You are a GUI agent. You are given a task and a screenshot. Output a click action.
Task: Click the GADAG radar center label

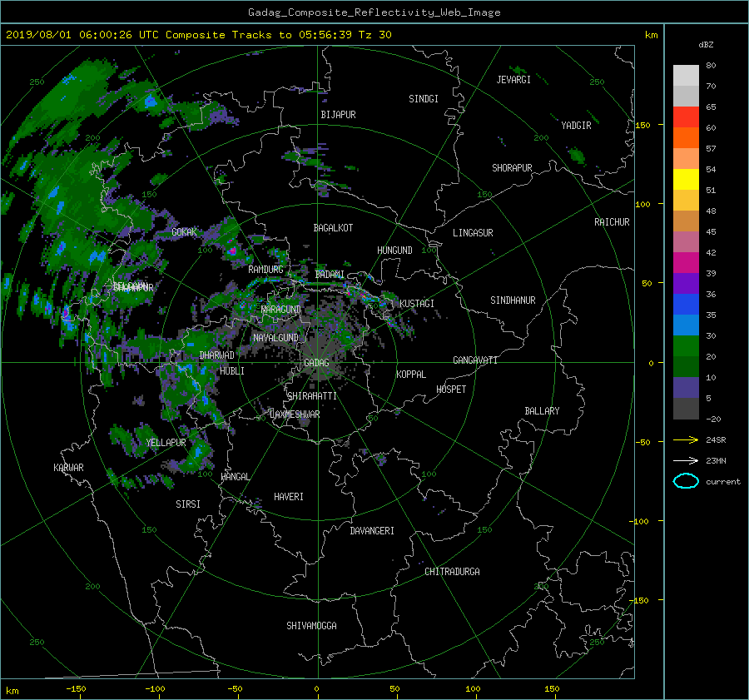(x=317, y=363)
